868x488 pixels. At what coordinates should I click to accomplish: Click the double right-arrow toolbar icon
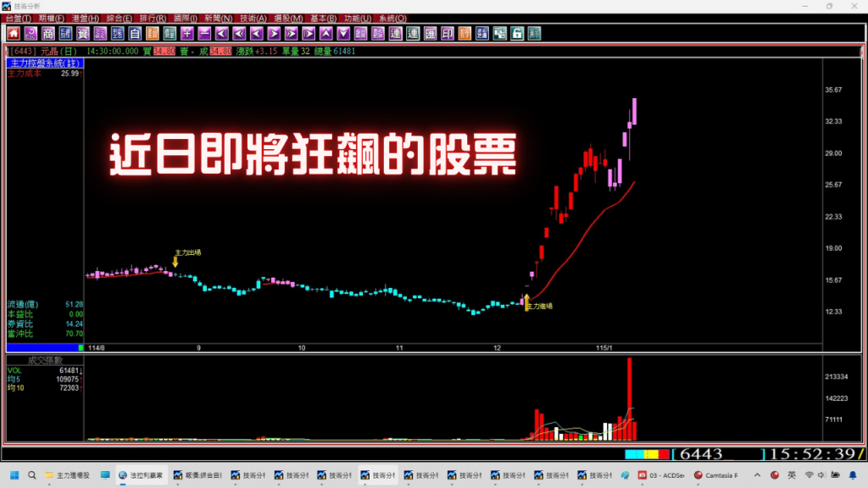pyautogui.click(x=291, y=34)
